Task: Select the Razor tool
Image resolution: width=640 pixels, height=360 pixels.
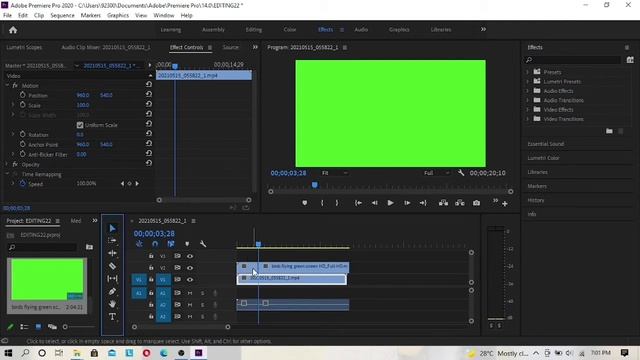Action: (112, 266)
